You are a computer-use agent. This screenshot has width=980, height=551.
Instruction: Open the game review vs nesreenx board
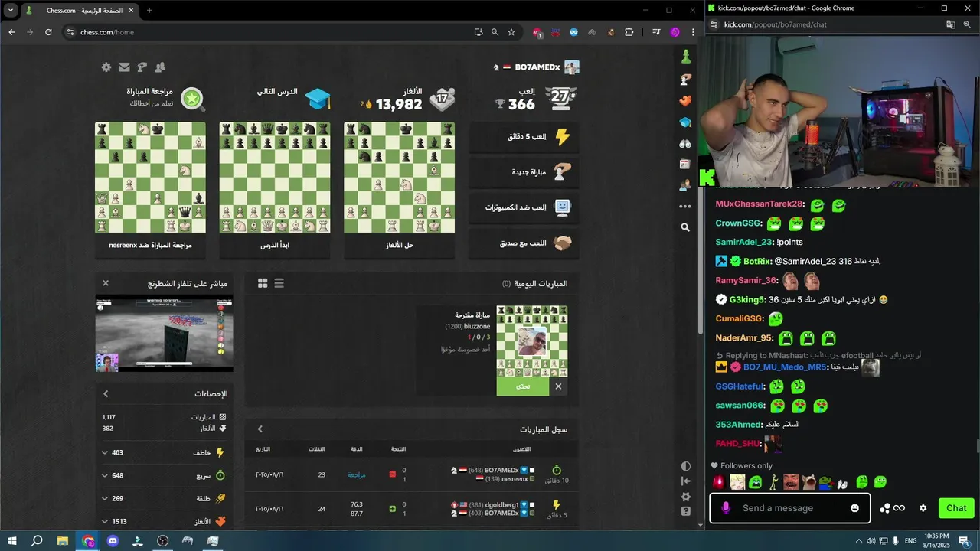(x=150, y=178)
